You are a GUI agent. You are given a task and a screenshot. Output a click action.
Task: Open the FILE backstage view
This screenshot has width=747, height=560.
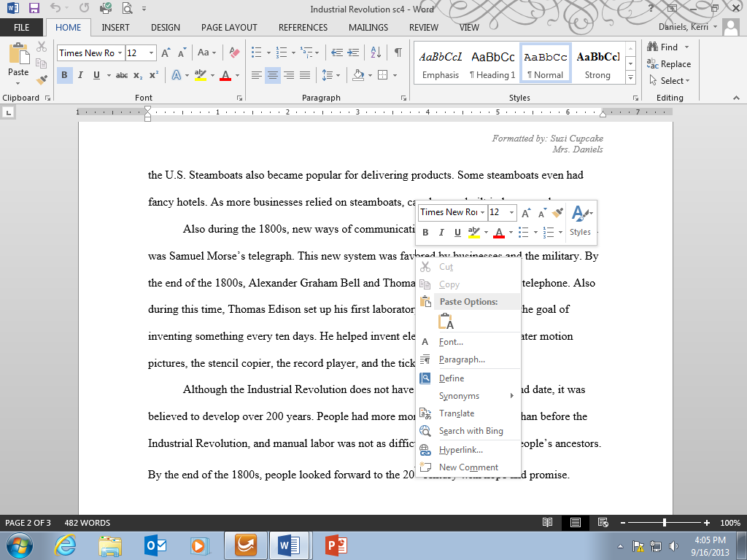pos(21,28)
